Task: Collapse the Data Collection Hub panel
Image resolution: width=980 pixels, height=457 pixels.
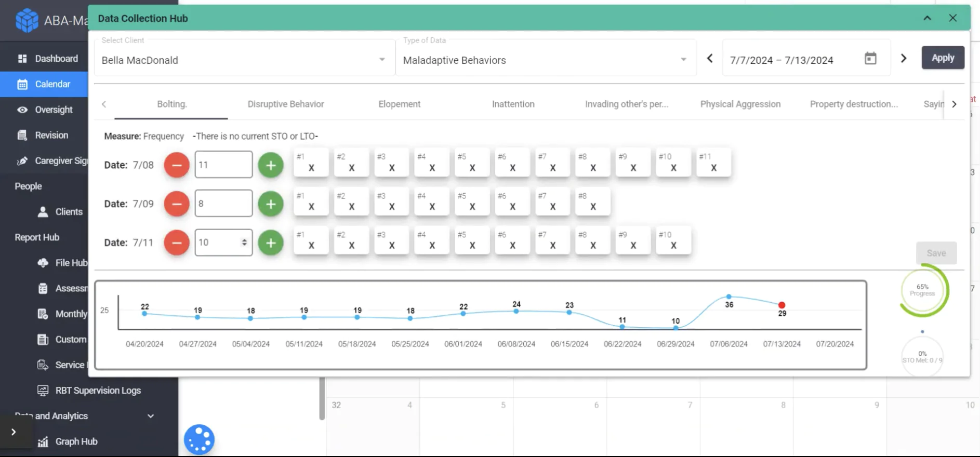Action: [x=927, y=18]
